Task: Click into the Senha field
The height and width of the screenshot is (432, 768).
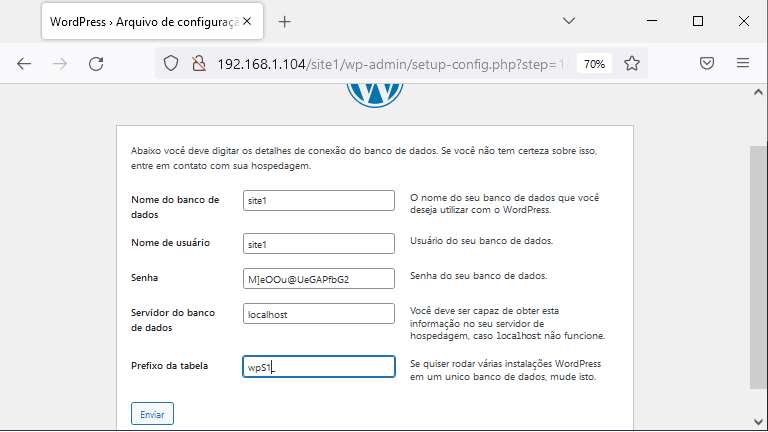Action: pos(319,279)
